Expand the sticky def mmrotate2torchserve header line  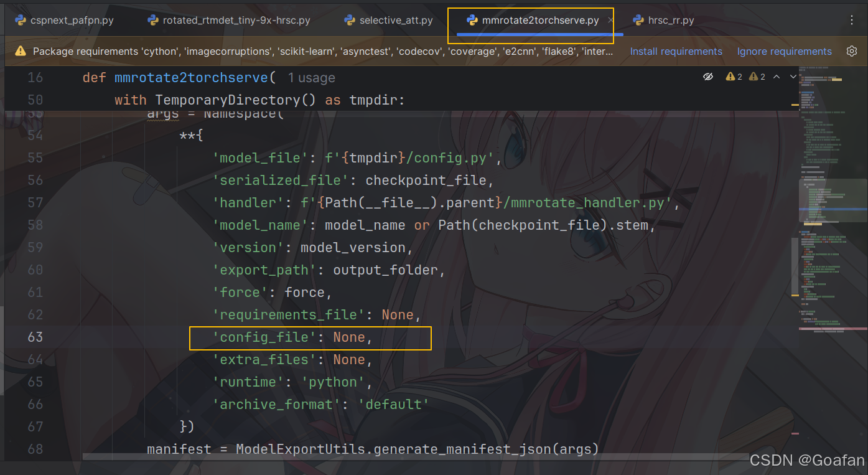pos(187,77)
